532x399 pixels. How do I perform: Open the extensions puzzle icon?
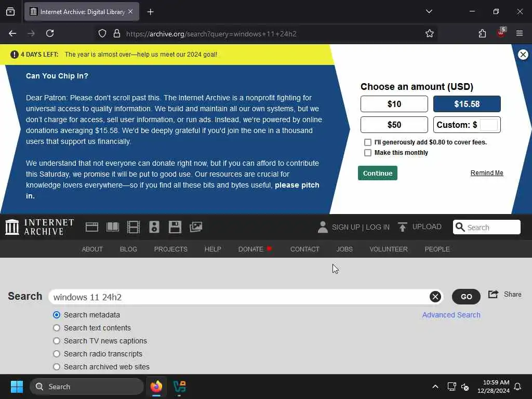[482, 33]
